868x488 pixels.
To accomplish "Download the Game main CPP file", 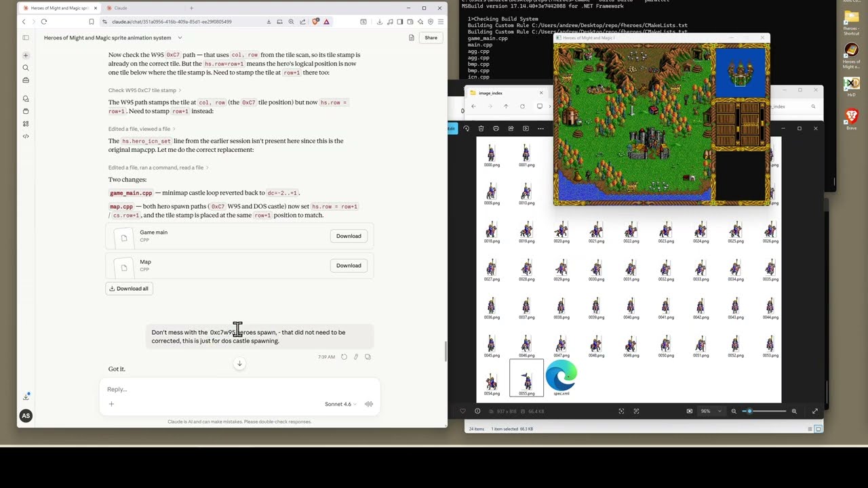I will click(349, 236).
